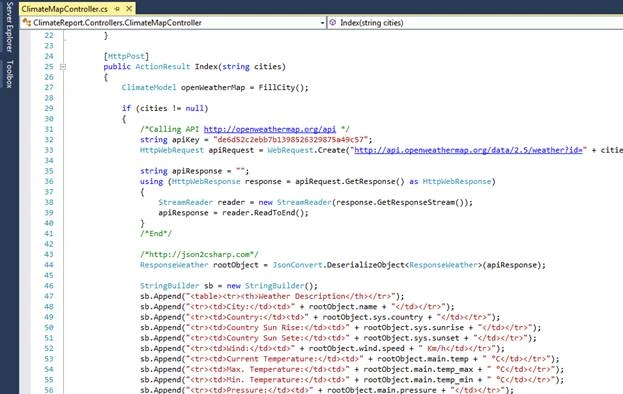The height and width of the screenshot is (394, 623).
Task: Close the ClimateMapController.cs tab
Action: [x=129, y=8]
